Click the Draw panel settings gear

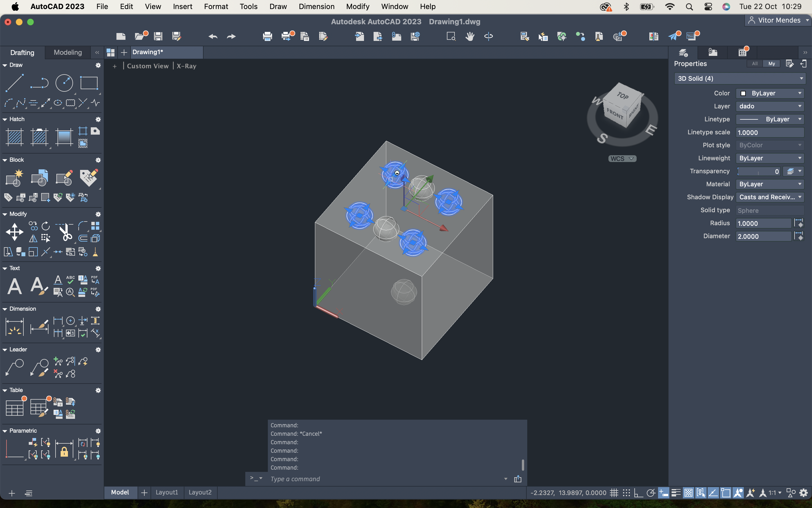pyautogui.click(x=98, y=65)
